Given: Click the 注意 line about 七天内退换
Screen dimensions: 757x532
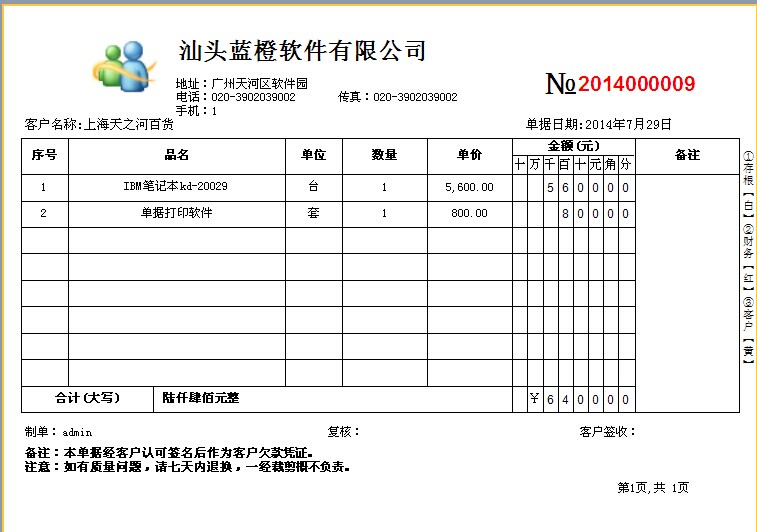Looking at the screenshot, I should point(187,467).
